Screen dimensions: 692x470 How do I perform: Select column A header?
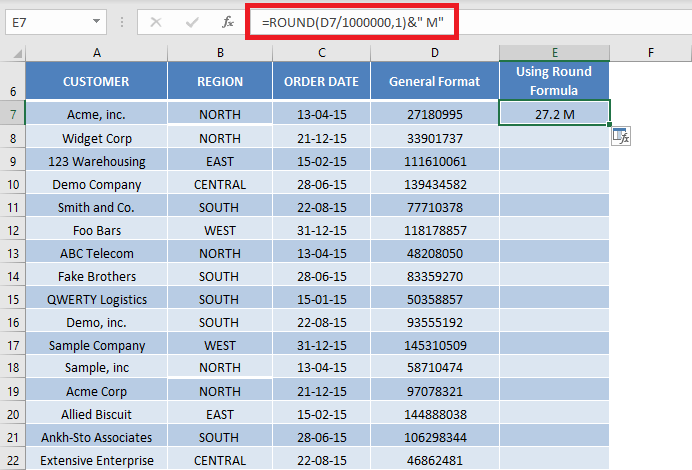click(x=97, y=53)
